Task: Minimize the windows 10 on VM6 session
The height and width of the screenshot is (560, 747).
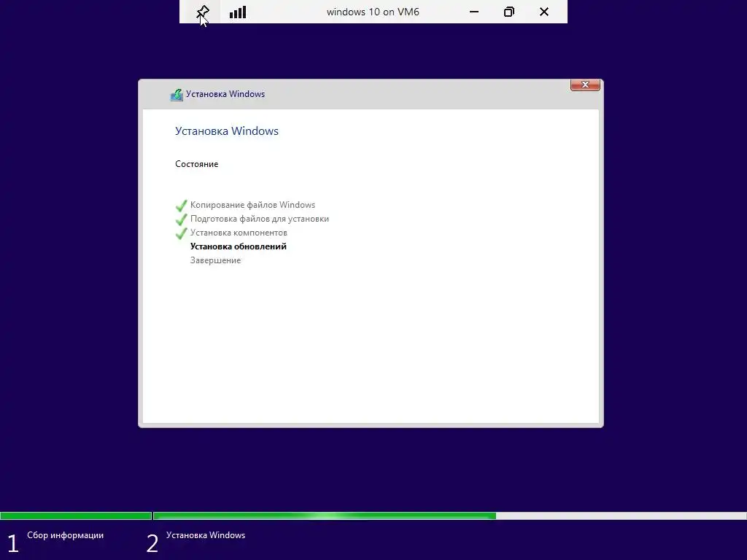Action: pyautogui.click(x=474, y=12)
